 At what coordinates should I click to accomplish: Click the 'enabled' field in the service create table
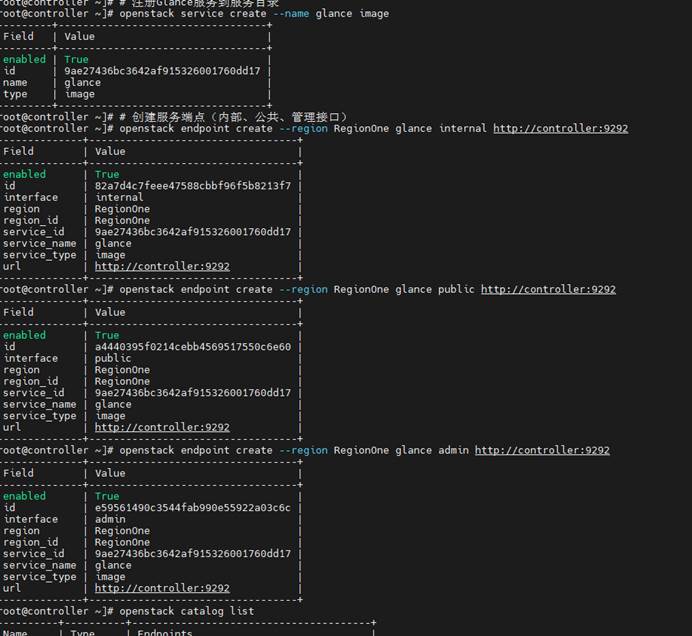pos(24,60)
